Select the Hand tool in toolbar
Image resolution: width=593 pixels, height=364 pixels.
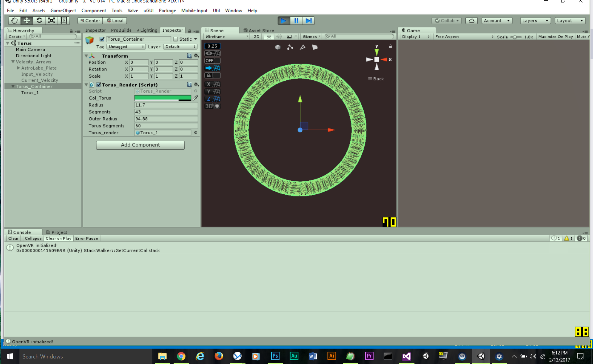click(14, 21)
